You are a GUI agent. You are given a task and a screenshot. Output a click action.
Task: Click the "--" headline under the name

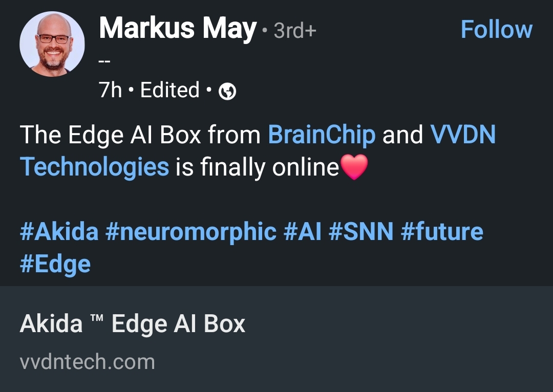104,61
